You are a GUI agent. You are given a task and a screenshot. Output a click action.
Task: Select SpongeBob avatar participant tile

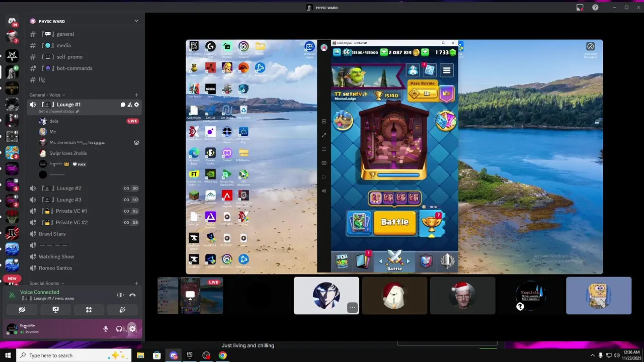(599, 296)
